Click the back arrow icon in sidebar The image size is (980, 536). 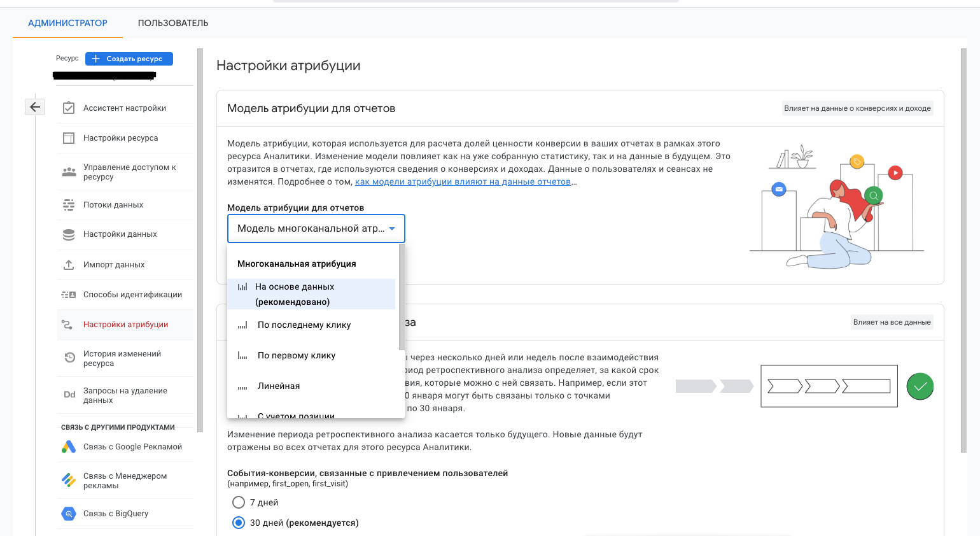[x=35, y=107]
